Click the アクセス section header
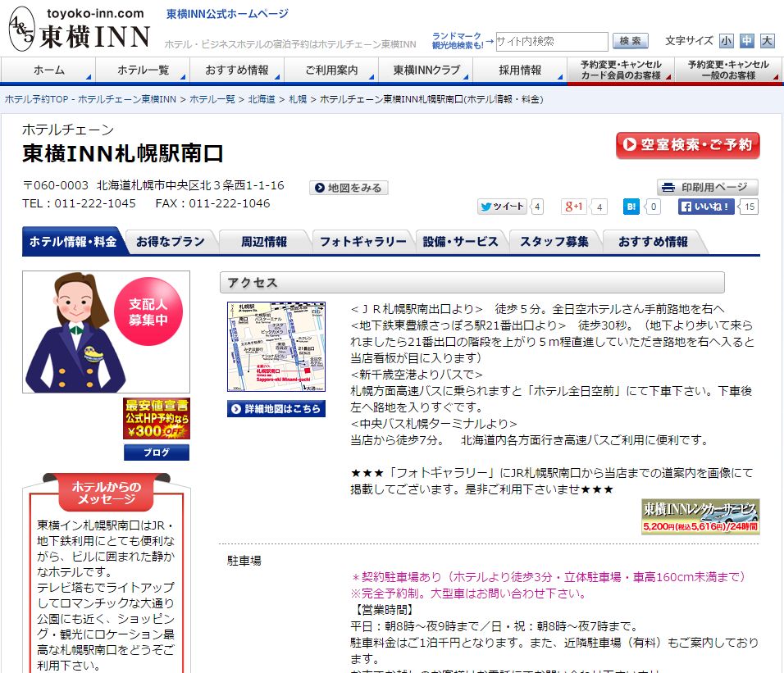The height and width of the screenshot is (673, 784). [472, 282]
